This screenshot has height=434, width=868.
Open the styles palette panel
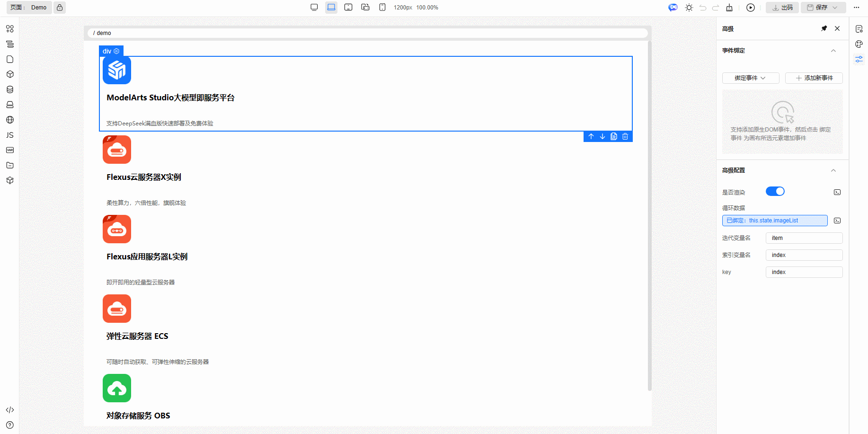coord(859,44)
